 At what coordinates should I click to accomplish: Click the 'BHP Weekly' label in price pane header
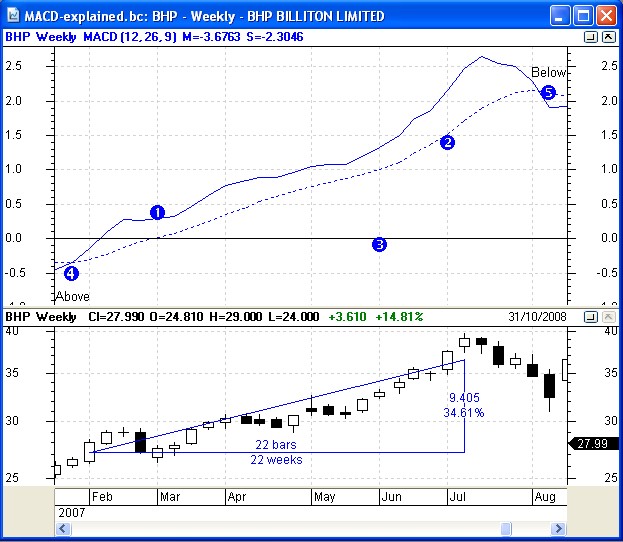pyautogui.click(x=41, y=317)
